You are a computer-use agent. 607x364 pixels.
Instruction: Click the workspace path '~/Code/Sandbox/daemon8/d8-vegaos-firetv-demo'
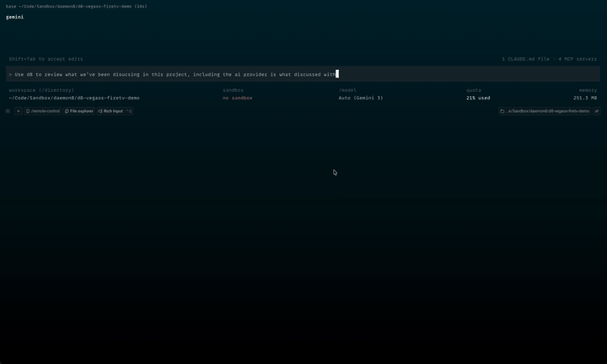tap(74, 98)
